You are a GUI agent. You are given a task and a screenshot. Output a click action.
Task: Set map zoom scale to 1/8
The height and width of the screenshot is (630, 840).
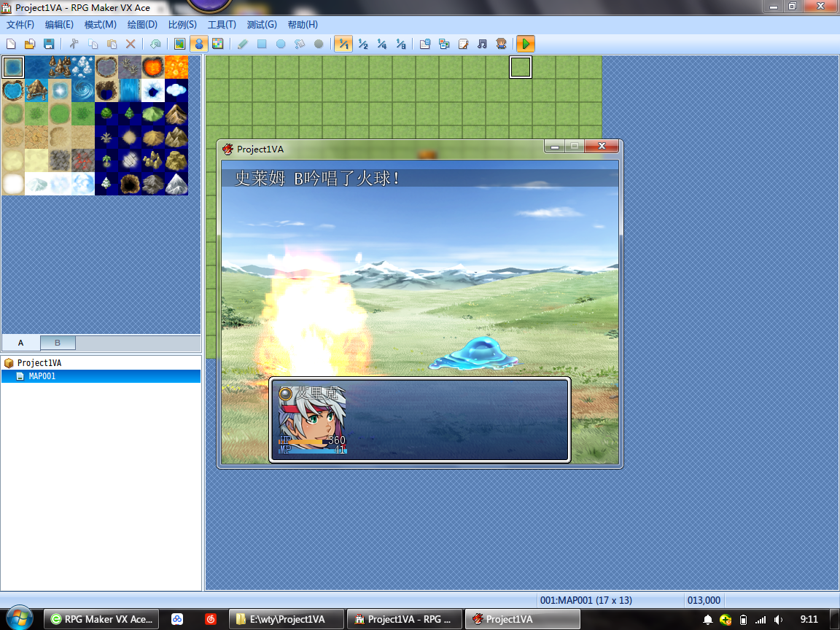(401, 44)
